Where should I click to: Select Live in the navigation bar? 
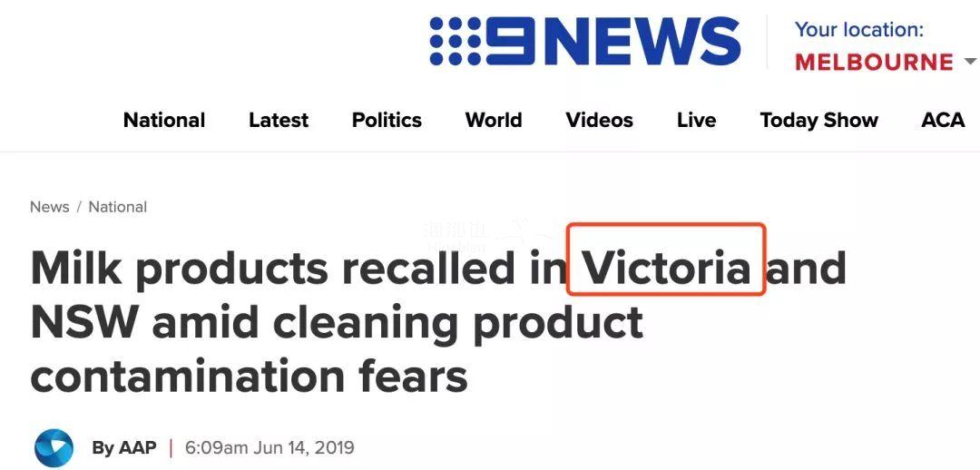696,120
